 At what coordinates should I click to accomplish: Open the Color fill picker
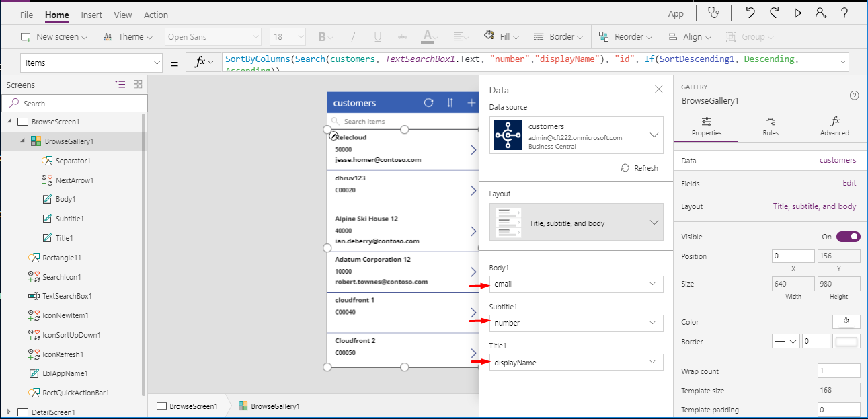846,321
